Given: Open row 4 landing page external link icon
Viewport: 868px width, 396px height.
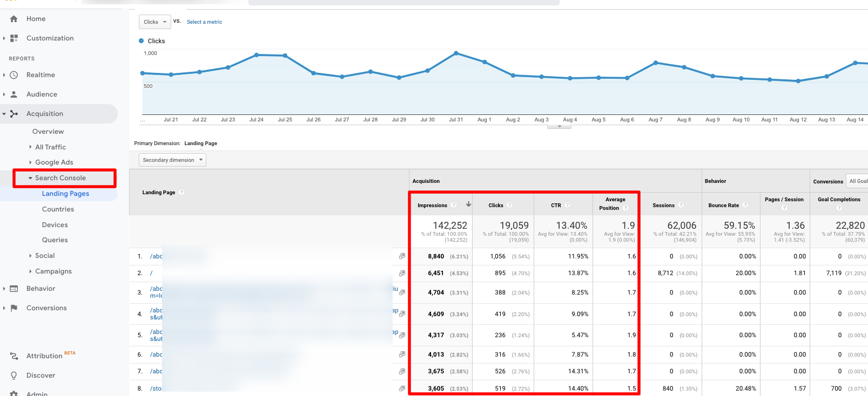Looking at the screenshot, I should [402, 313].
